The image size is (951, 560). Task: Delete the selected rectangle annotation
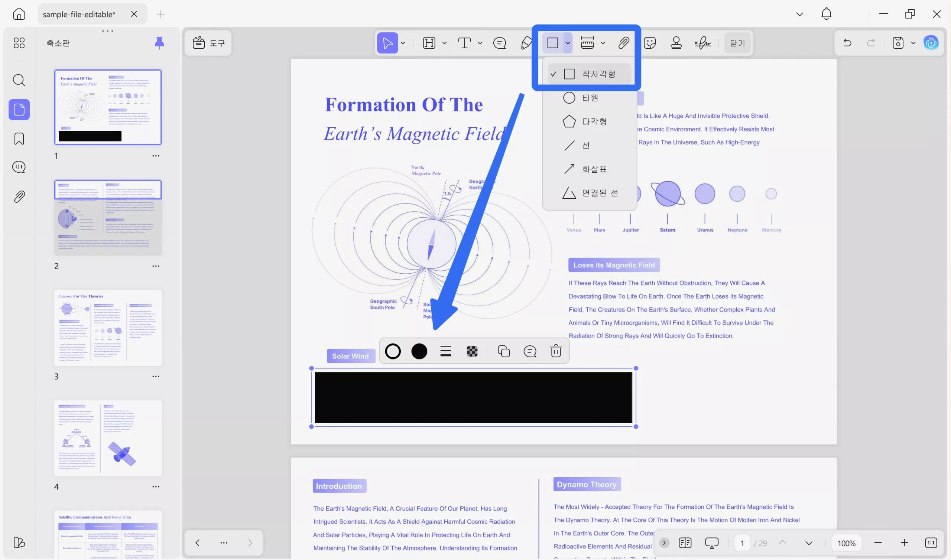pos(556,351)
